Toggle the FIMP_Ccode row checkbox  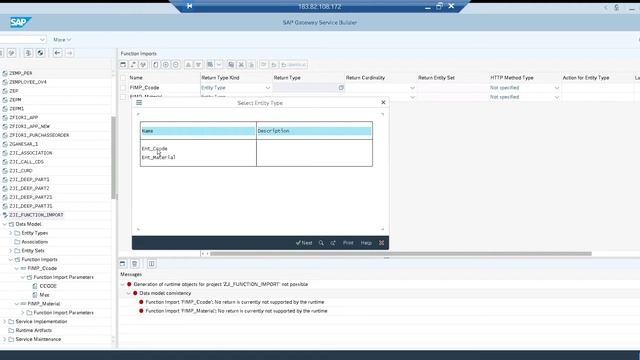click(x=123, y=88)
